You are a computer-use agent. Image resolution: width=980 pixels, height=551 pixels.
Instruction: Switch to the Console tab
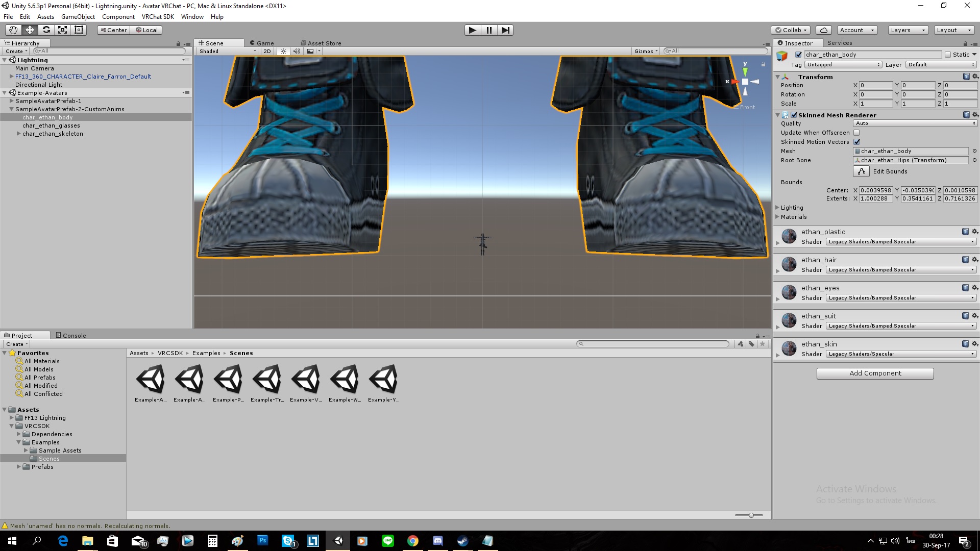pyautogui.click(x=71, y=335)
